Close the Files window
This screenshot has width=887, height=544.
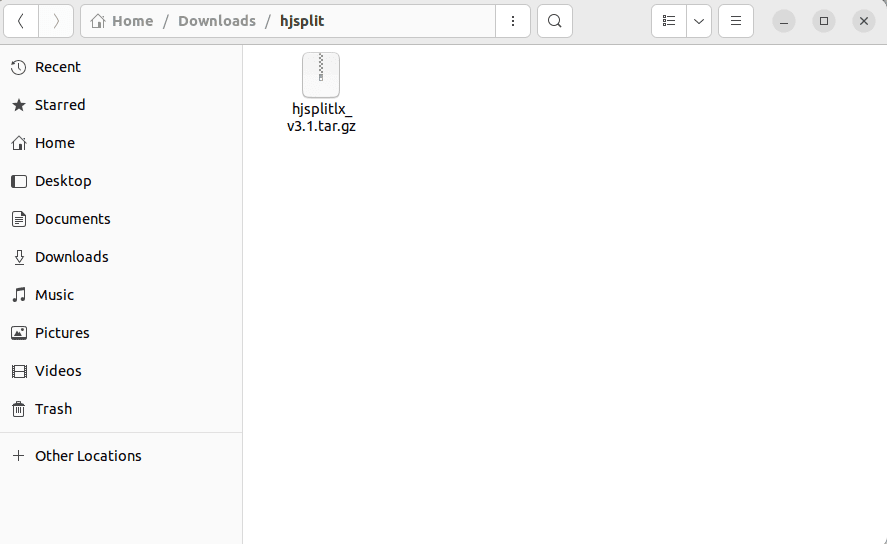click(x=863, y=21)
